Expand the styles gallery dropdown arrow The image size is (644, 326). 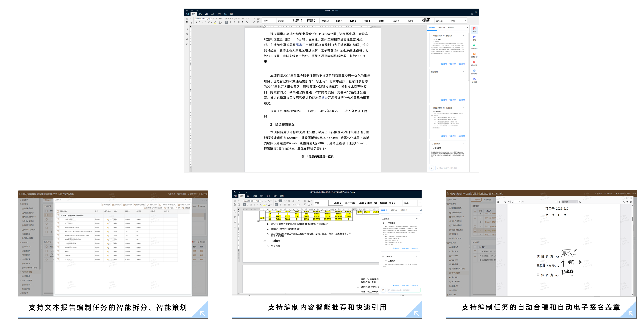[x=465, y=21]
